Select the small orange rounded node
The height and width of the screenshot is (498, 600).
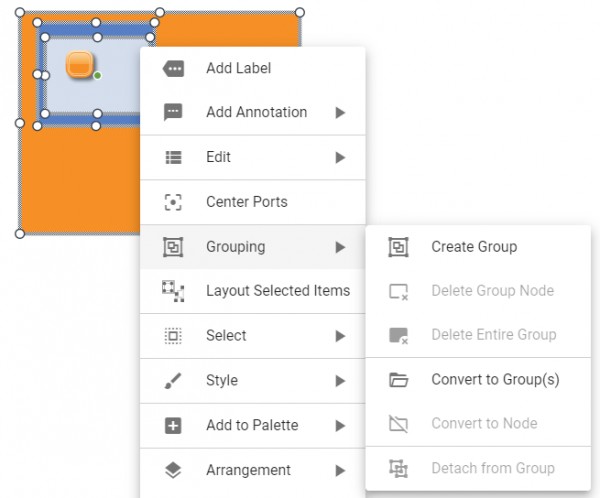[x=80, y=65]
